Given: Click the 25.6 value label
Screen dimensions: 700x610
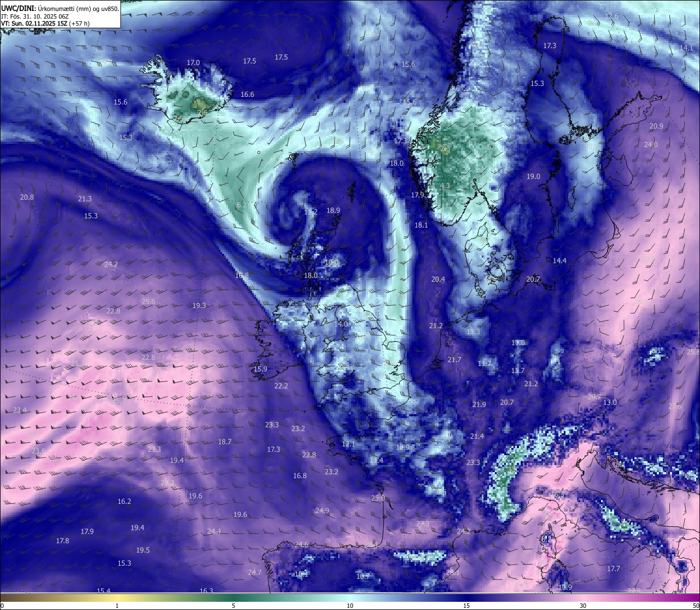Looking at the screenshot, I should 148,302.
